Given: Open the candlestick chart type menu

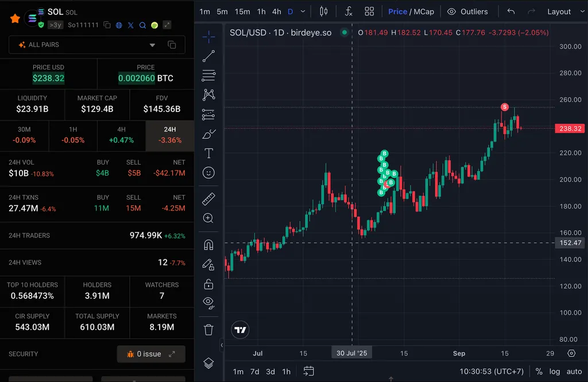Looking at the screenshot, I should coord(323,11).
